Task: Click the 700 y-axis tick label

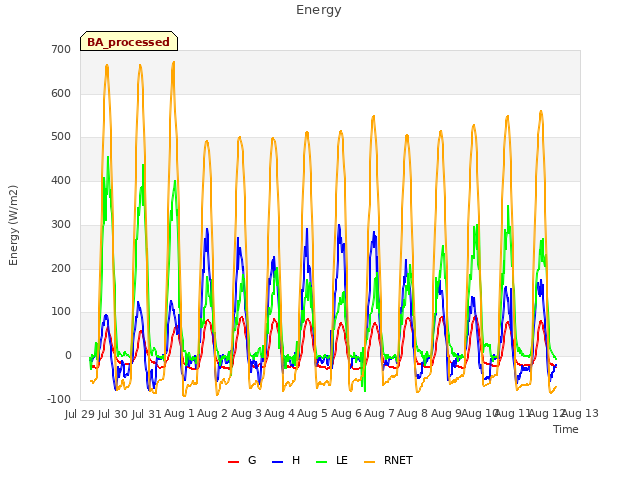Action: click(x=61, y=49)
